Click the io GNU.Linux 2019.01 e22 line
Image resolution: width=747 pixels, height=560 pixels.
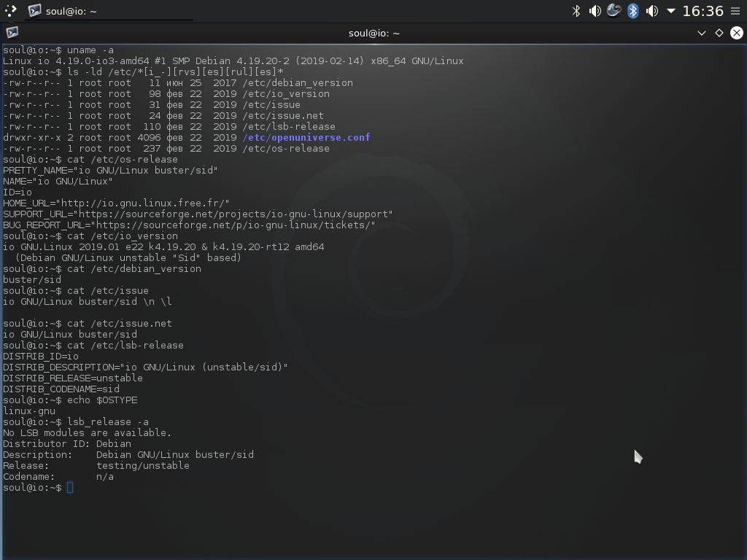click(x=163, y=247)
